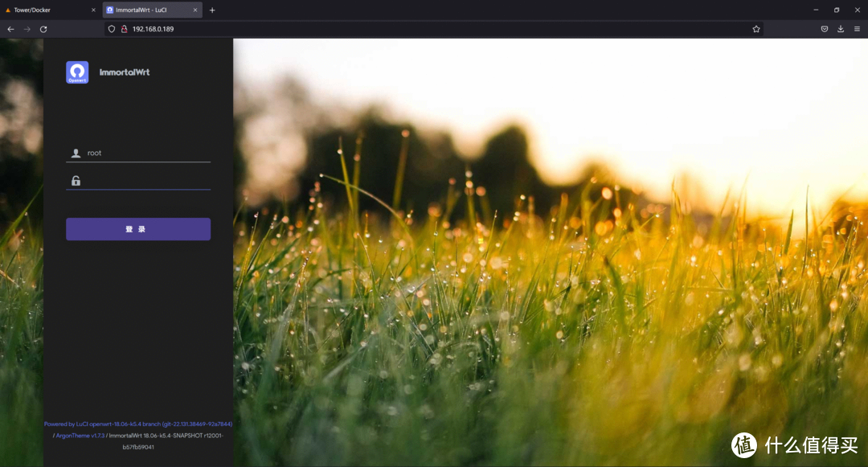Minimize the browser window

[x=816, y=10]
